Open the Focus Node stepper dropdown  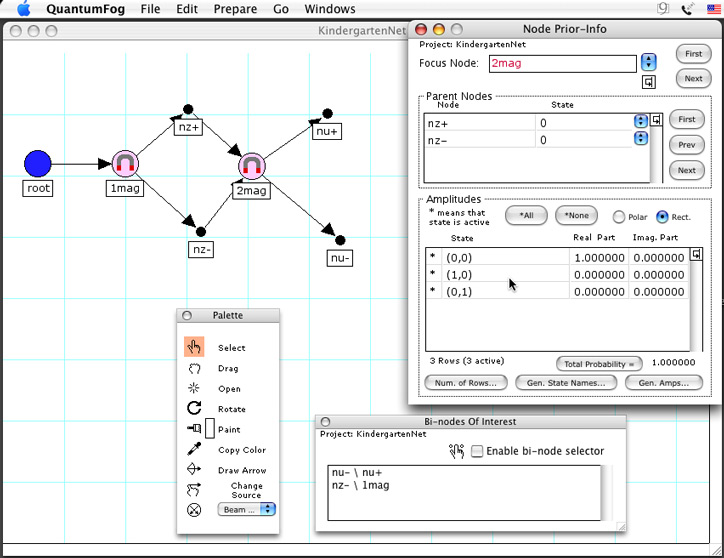[649, 62]
